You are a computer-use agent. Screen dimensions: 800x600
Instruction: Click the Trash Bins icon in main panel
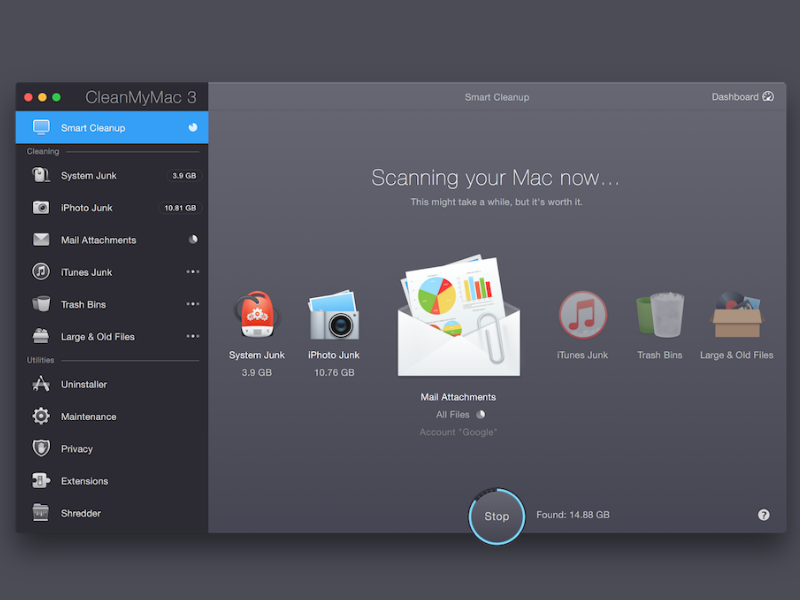[660, 315]
